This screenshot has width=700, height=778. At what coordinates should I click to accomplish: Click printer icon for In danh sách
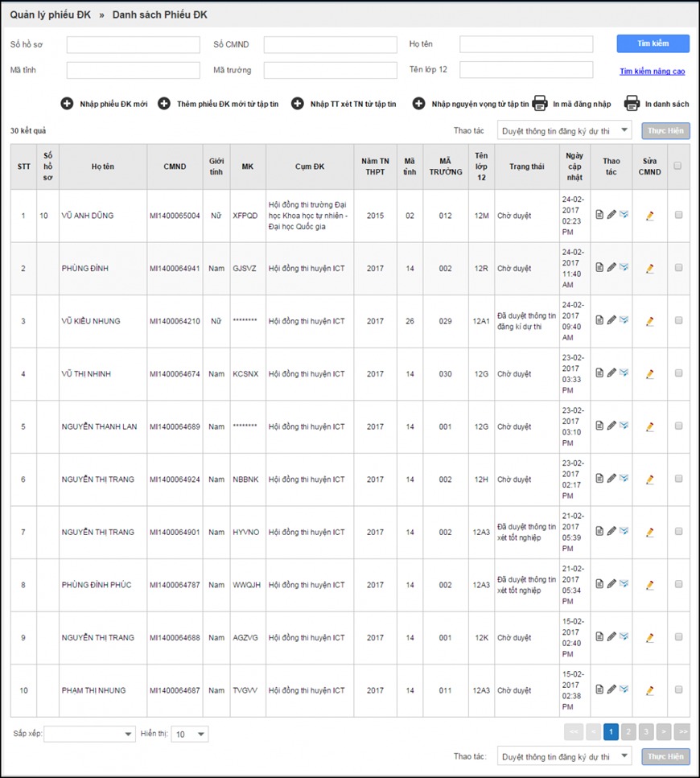(632, 104)
